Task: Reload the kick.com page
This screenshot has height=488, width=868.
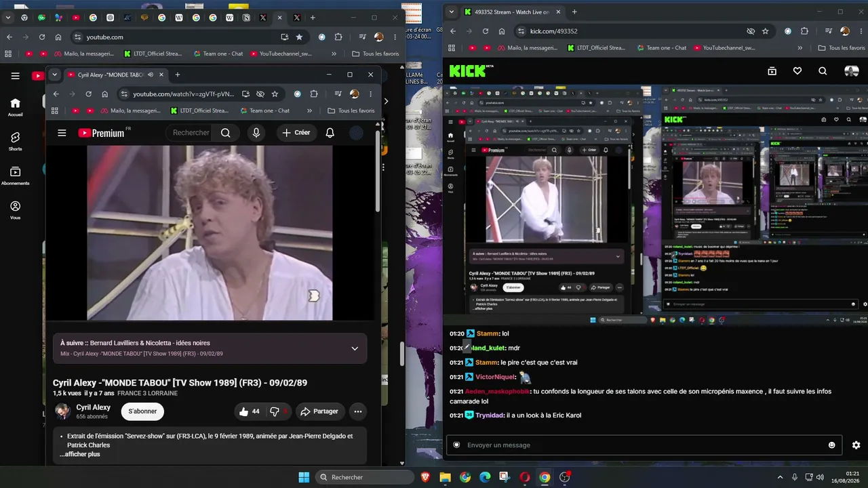Action: 486,31
